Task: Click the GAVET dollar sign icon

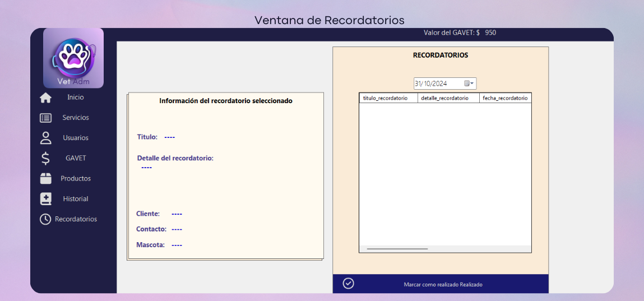Action: pyautogui.click(x=45, y=159)
